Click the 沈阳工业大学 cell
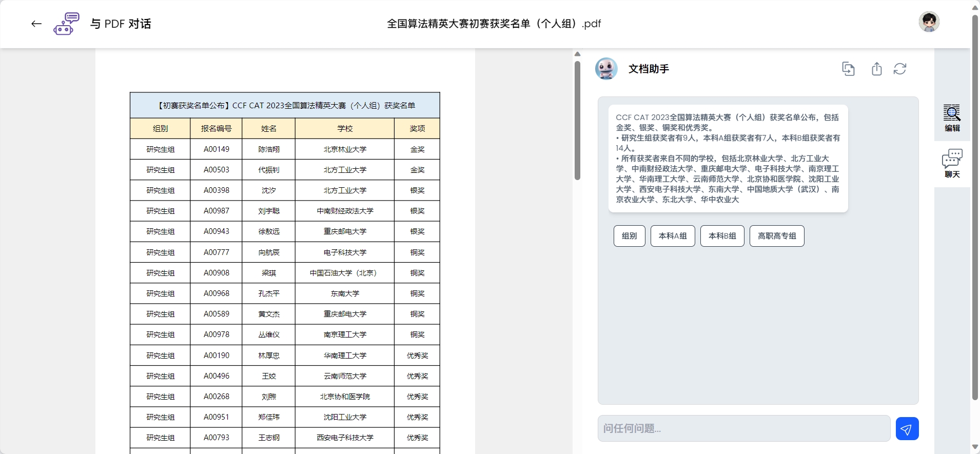 point(345,417)
